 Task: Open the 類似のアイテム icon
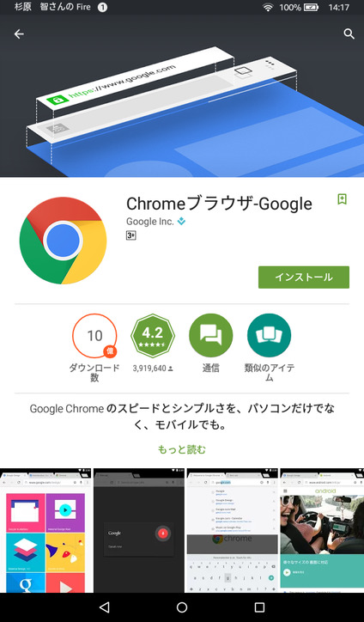click(270, 336)
